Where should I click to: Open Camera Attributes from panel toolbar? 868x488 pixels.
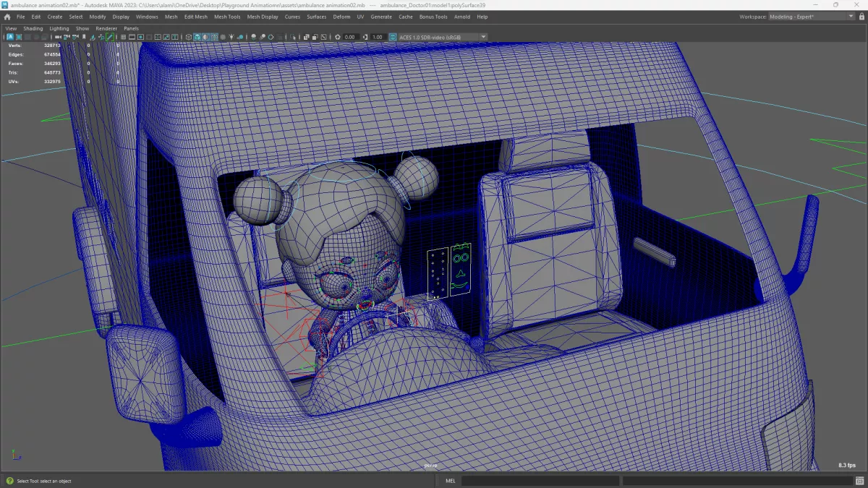pos(75,37)
